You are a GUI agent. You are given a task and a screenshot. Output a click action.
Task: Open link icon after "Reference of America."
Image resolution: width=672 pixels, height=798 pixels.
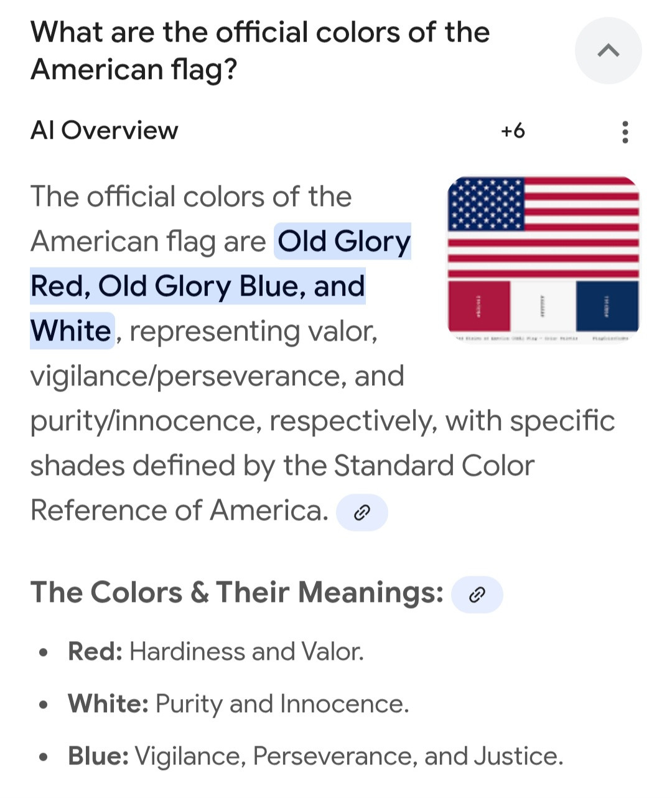point(362,513)
